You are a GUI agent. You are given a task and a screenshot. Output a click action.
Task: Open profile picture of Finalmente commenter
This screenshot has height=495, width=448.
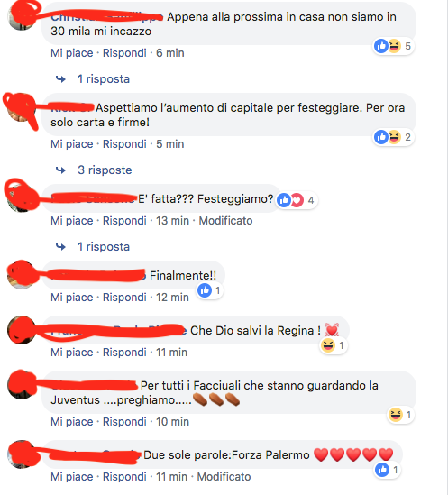pos(22,275)
